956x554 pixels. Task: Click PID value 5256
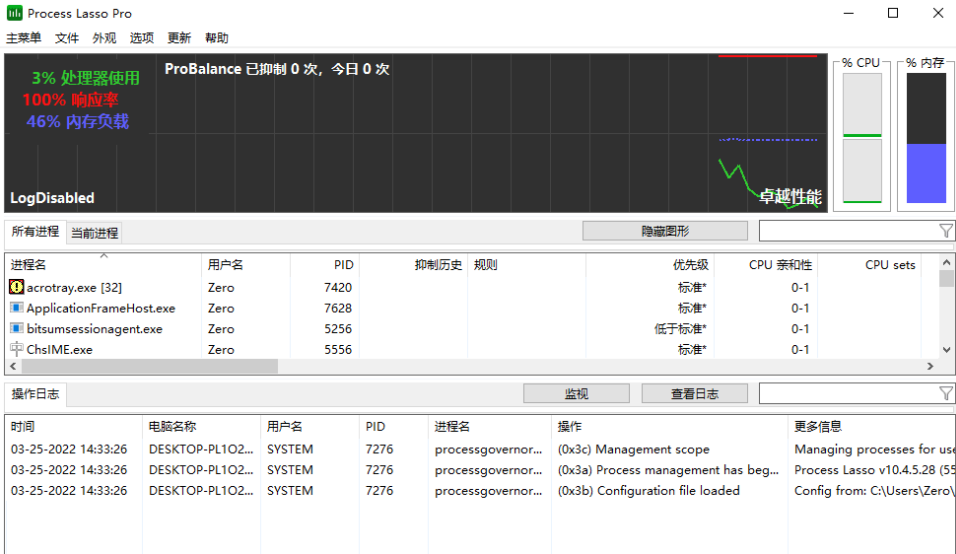coord(338,328)
